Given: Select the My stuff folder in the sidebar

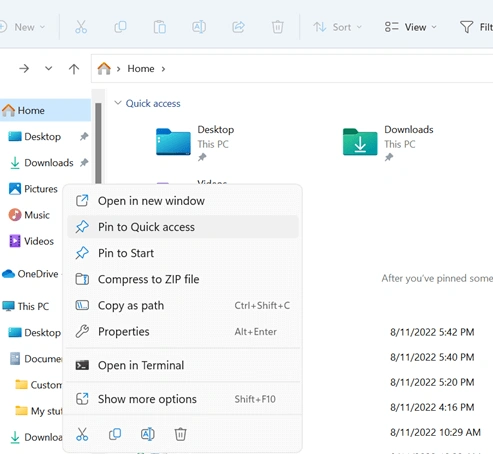Looking at the screenshot, I should click(39, 411).
